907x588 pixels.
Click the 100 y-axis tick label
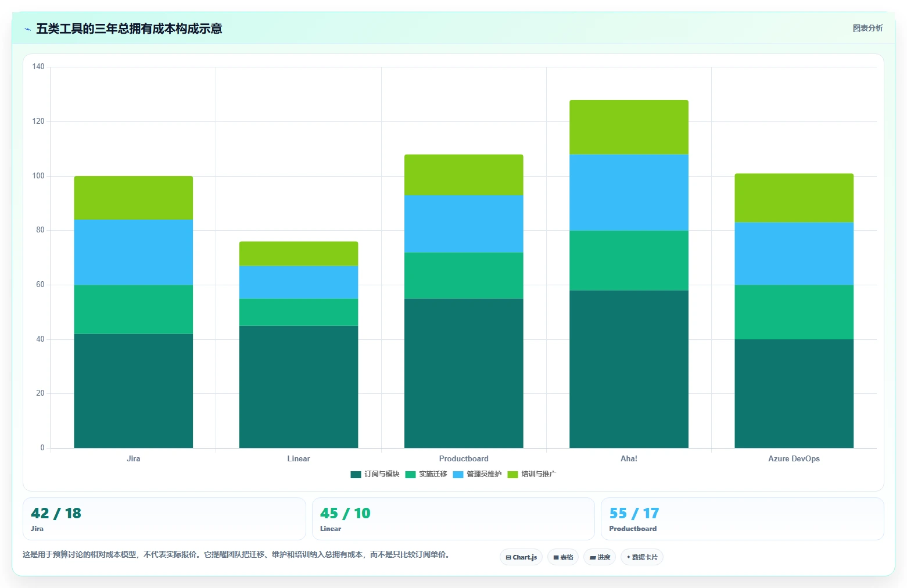[x=38, y=176]
